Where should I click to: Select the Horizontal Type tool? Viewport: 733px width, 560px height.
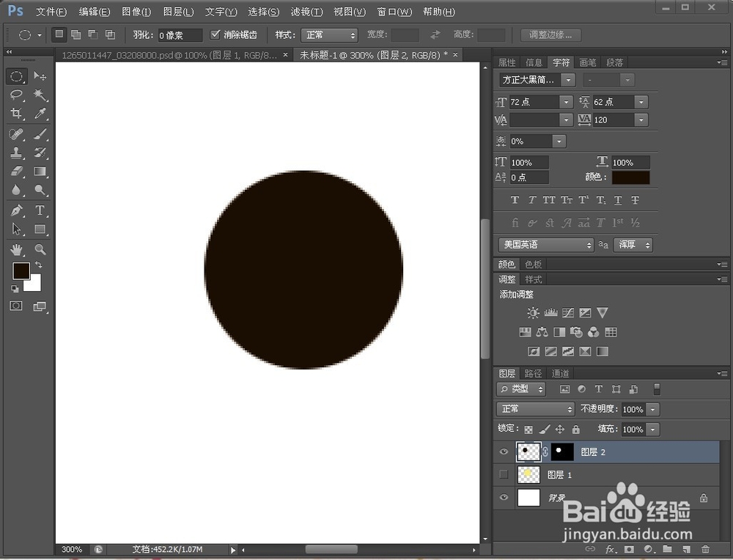pos(40,210)
